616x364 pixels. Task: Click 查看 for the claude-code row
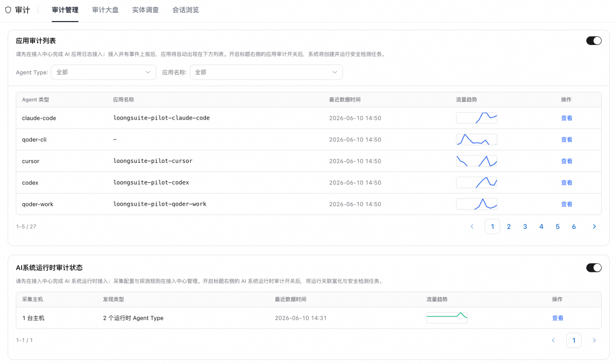coord(566,118)
